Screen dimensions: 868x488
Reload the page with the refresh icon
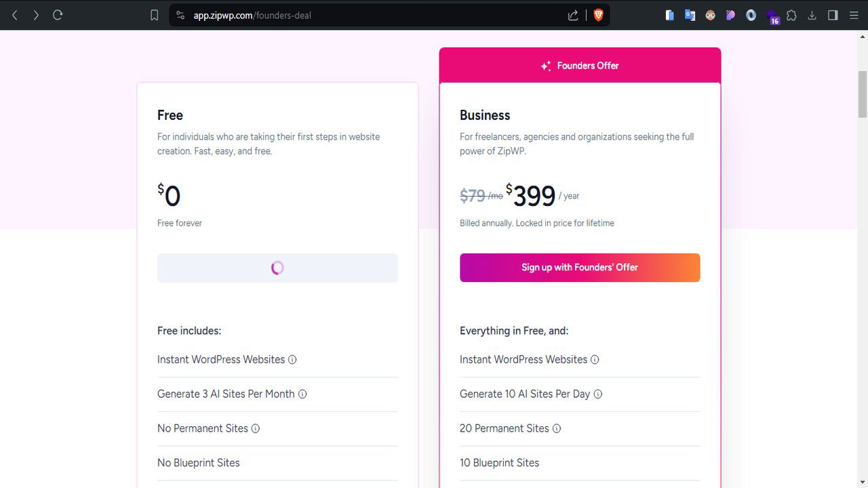(x=58, y=15)
